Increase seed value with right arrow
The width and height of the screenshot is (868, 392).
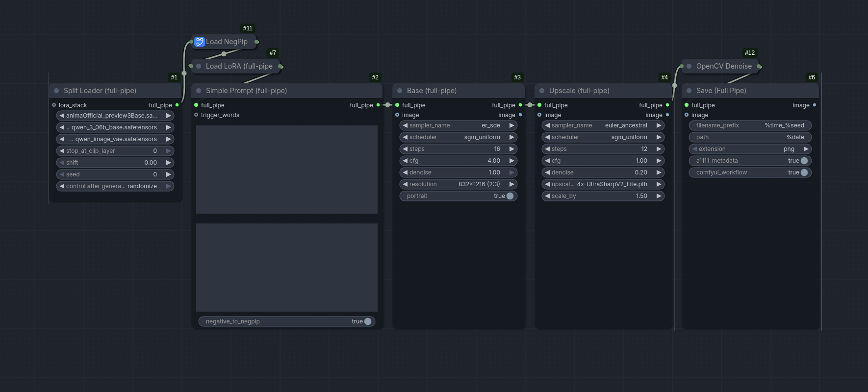[168, 174]
